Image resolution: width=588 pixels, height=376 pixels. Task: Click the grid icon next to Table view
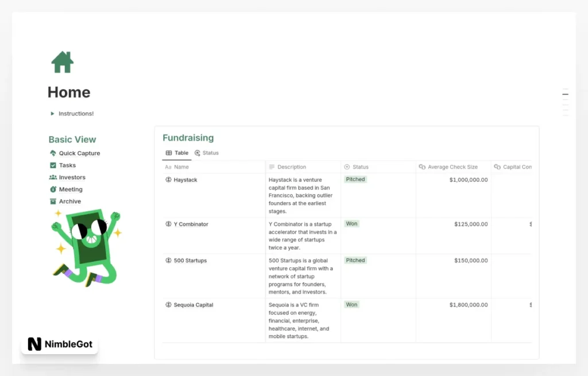(169, 153)
